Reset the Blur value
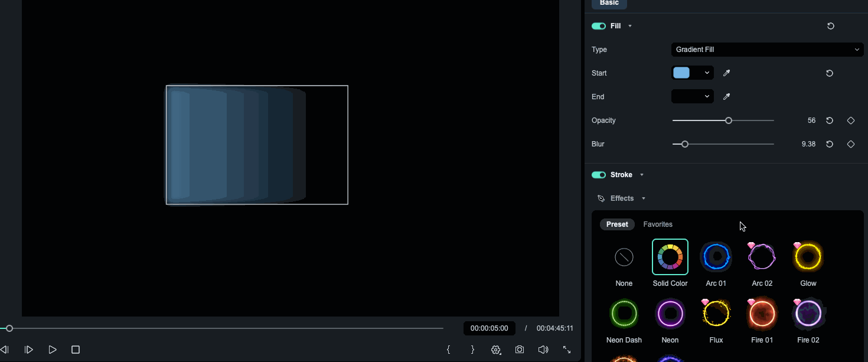The height and width of the screenshot is (362, 868). pyautogui.click(x=830, y=144)
